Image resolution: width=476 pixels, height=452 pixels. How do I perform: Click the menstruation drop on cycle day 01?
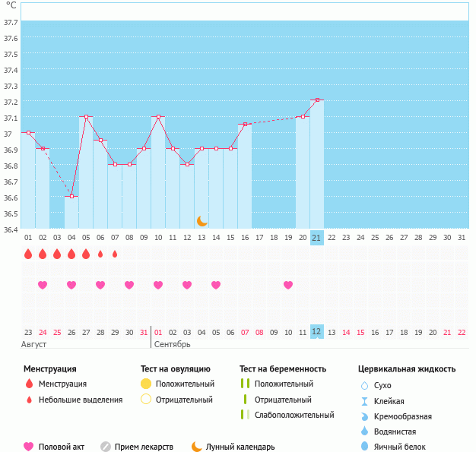pyautogui.click(x=28, y=254)
